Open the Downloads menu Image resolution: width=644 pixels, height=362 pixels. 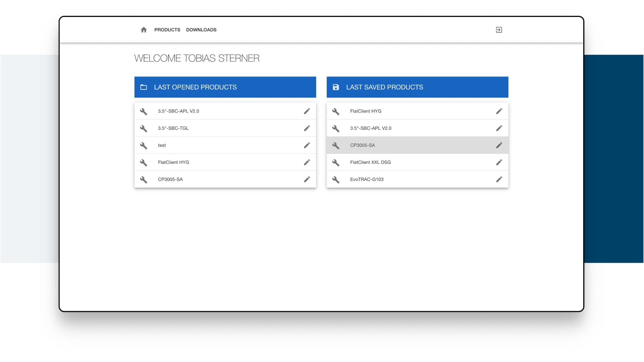tap(201, 30)
